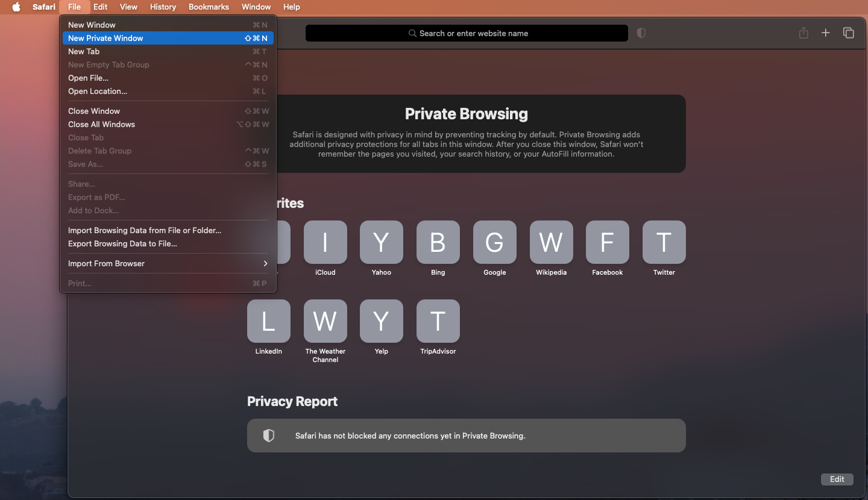Click the Share icon in Safari toolbar

pyautogui.click(x=804, y=33)
